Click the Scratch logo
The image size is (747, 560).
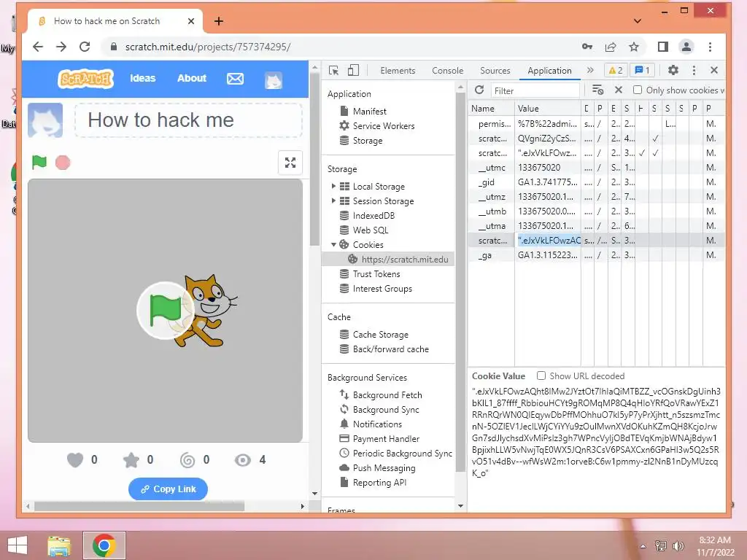[x=86, y=79]
